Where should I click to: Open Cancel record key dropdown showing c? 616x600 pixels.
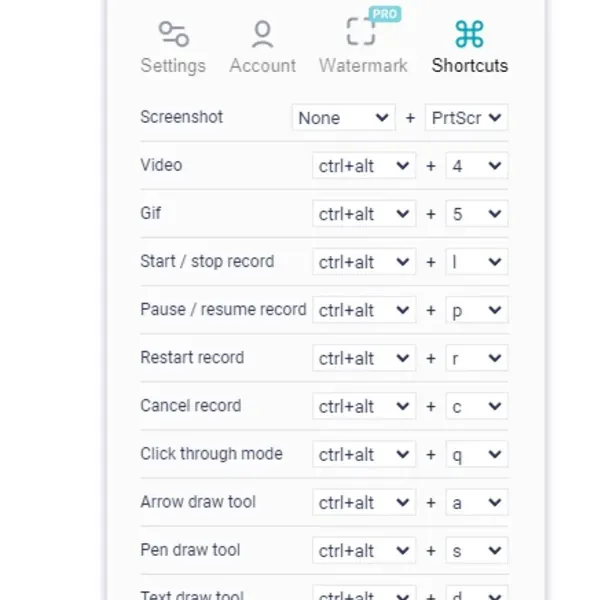coord(476,406)
